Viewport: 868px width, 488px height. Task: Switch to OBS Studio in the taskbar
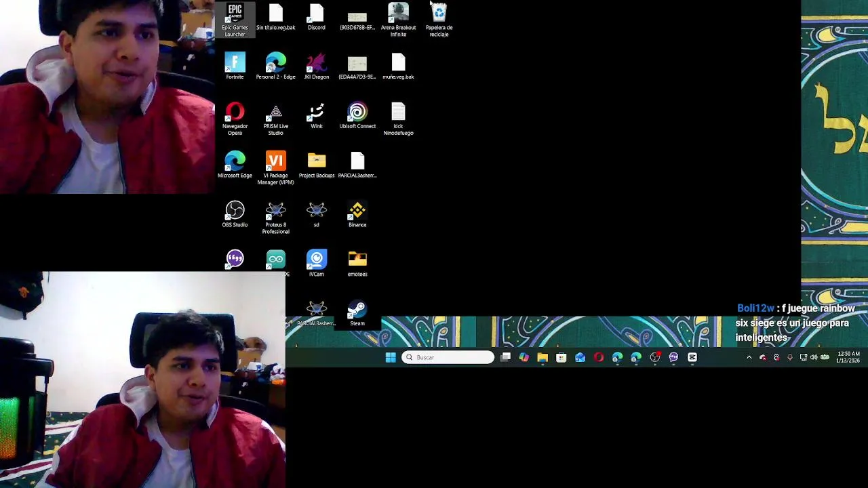point(655,357)
